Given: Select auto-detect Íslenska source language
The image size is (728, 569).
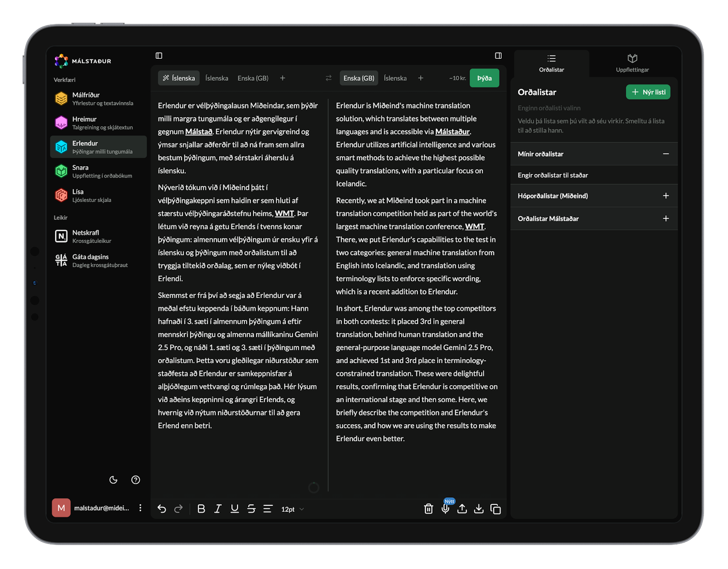Looking at the screenshot, I should click(179, 78).
